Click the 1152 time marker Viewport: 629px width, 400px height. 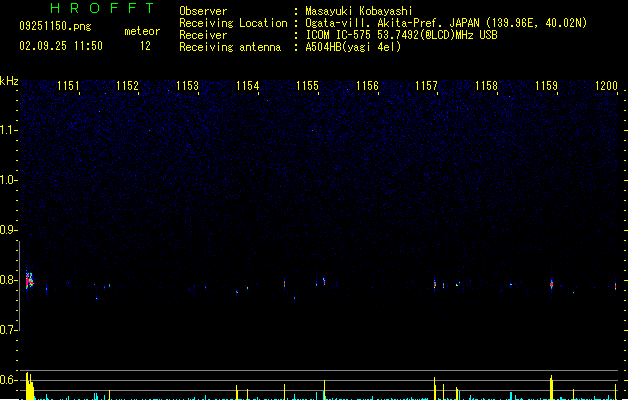pyautogui.click(x=127, y=85)
